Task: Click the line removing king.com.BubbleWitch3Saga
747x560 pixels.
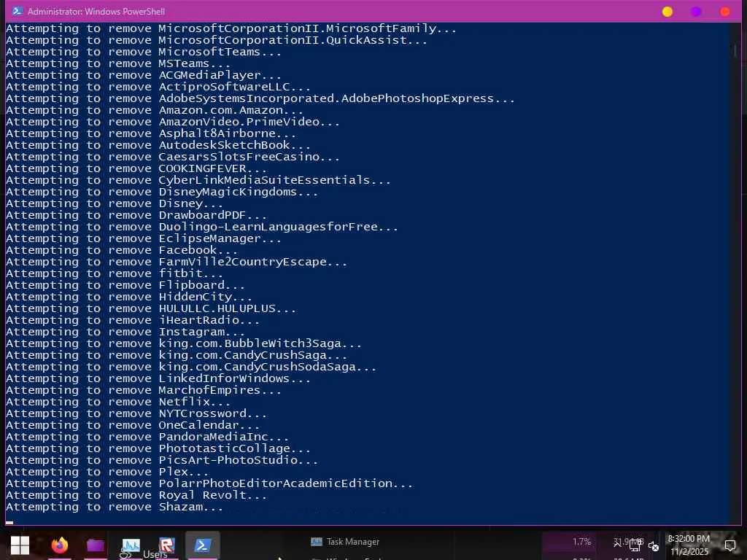Action: click(x=184, y=343)
